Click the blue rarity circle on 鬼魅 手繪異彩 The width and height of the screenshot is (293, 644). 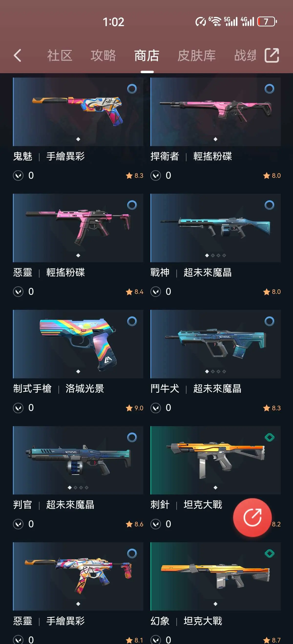point(132,89)
